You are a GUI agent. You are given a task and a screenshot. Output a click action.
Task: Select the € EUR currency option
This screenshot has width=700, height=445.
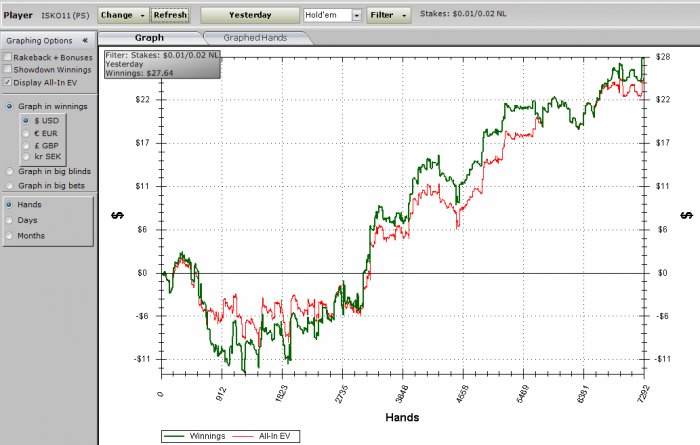tap(26, 133)
